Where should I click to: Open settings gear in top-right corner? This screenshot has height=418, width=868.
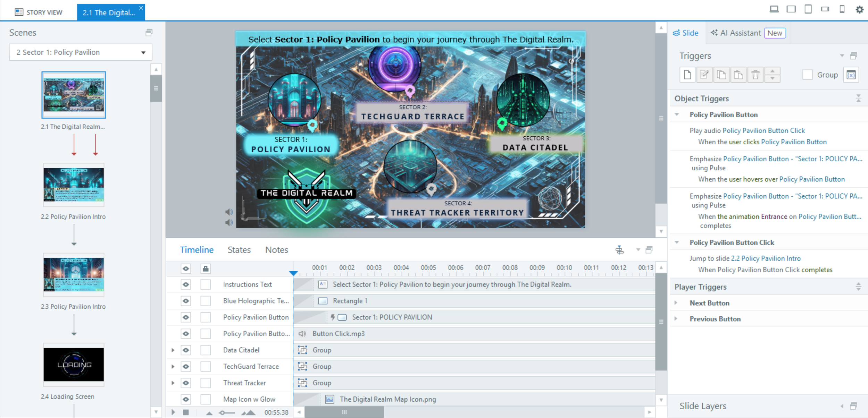(x=859, y=9)
